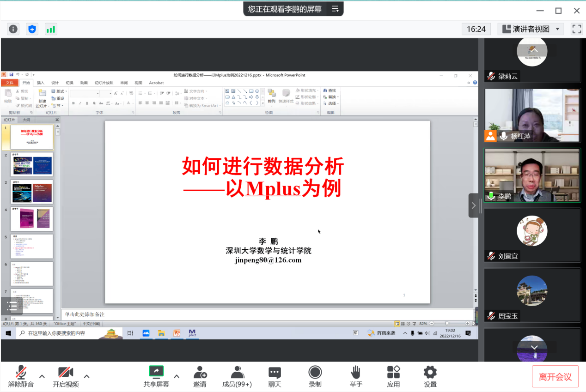The image size is (586, 392).
Task: Open 节 section dropdown in ribbon
Action: pyautogui.click(x=57, y=106)
